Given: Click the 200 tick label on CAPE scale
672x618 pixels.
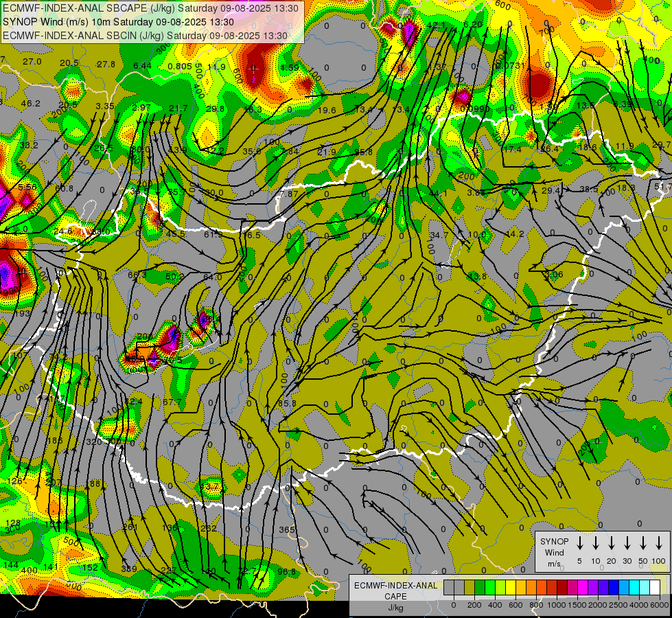Looking at the screenshot, I should [474, 605].
